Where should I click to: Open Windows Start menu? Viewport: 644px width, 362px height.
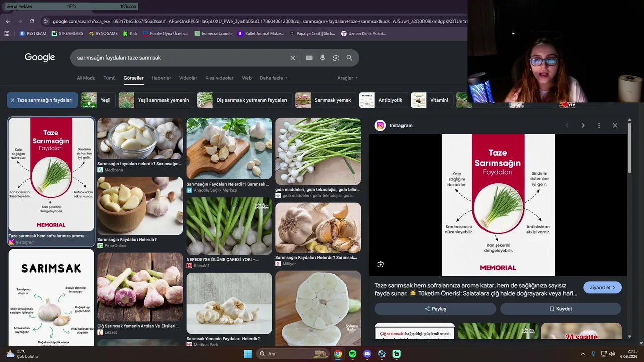click(x=248, y=354)
